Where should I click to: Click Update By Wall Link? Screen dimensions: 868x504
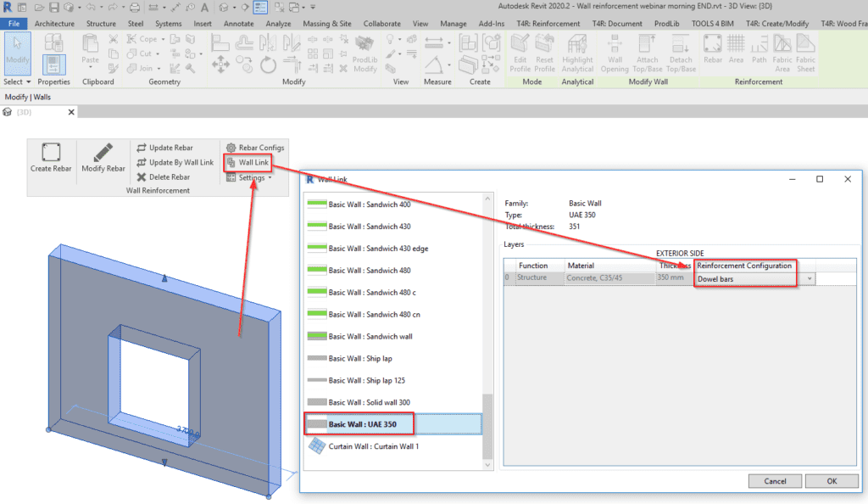[x=175, y=162]
